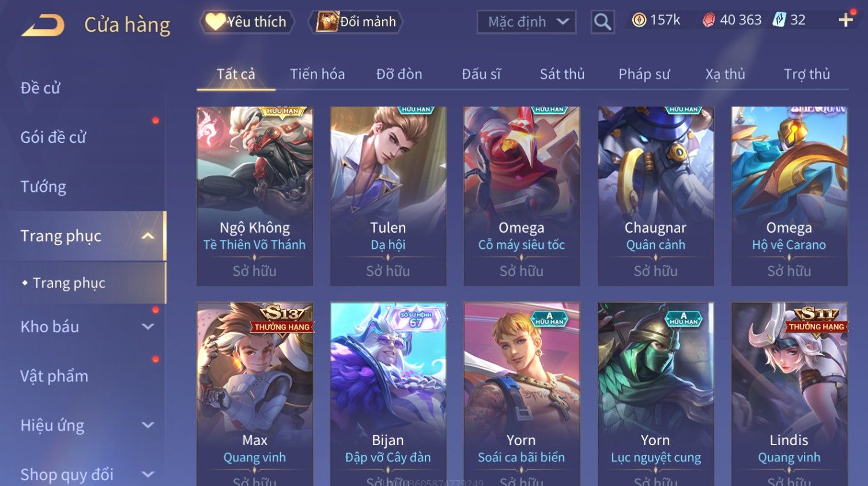The width and height of the screenshot is (868, 486).
Task: Open the Mặc định sort dropdown
Action: pos(526,22)
